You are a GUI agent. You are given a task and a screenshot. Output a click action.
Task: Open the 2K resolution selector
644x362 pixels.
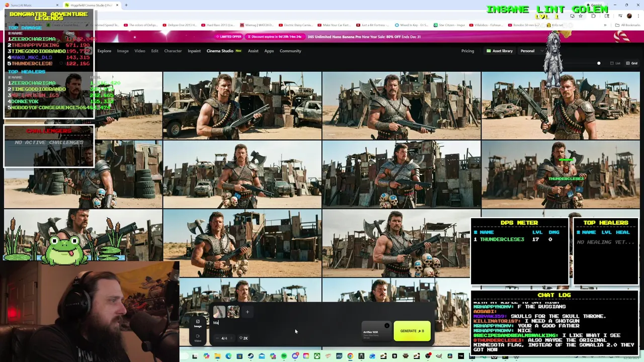[x=244, y=338]
